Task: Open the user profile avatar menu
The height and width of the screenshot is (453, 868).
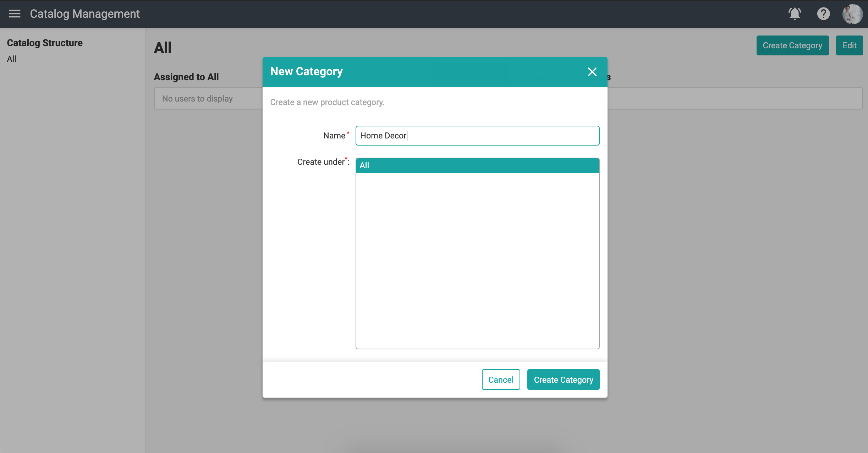Action: coord(852,14)
